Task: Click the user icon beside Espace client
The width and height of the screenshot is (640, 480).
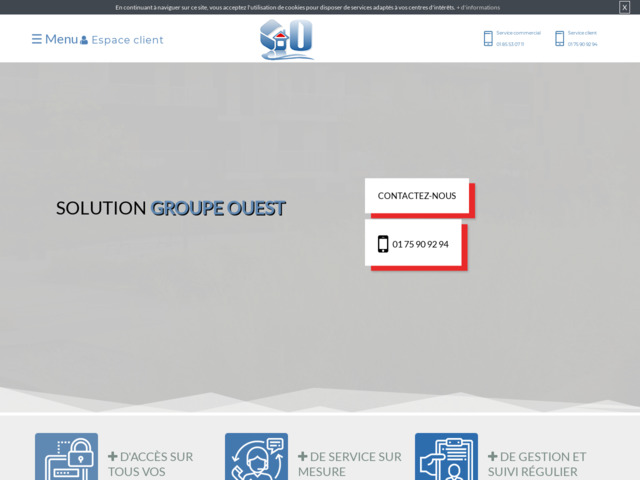Action: coord(84,41)
